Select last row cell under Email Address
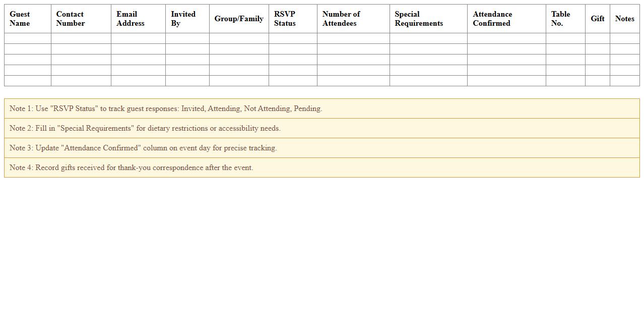The height and width of the screenshot is (328, 644). tap(138, 81)
